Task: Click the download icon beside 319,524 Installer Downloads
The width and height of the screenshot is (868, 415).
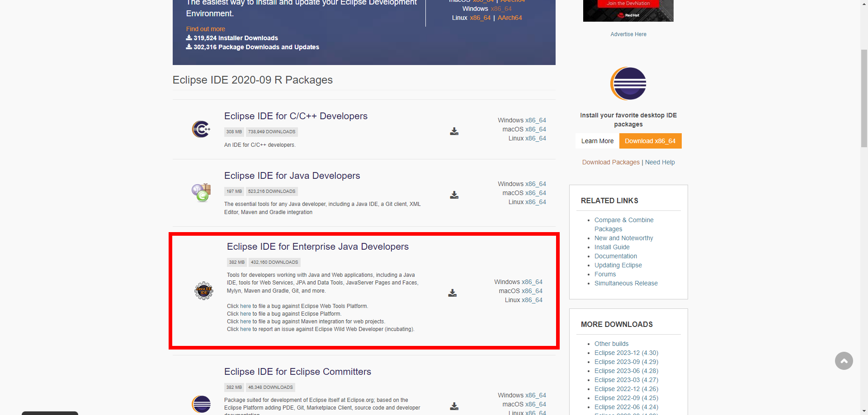Action: [x=189, y=38]
